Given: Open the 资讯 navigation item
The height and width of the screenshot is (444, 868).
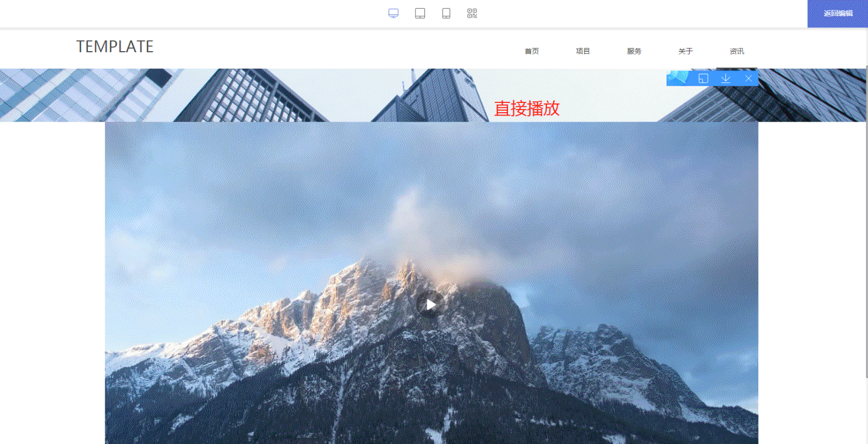Looking at the screenshot, I should 736,51.
